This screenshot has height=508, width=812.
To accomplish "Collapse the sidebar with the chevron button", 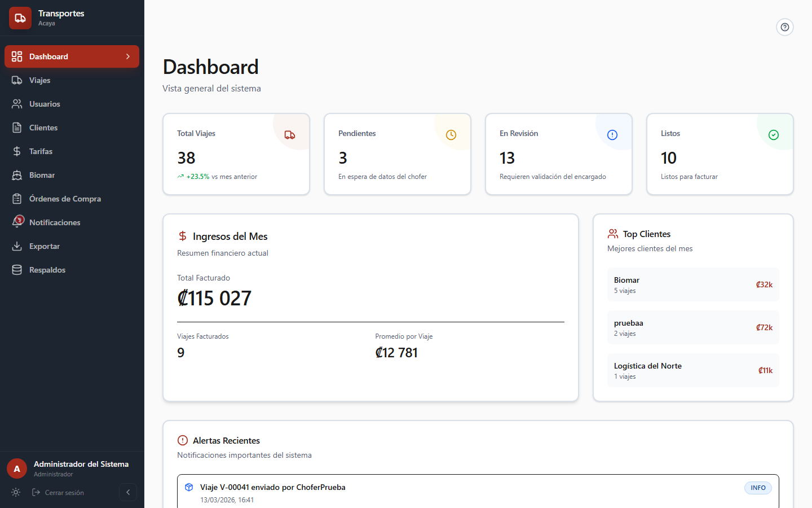I will pos(128,492).
